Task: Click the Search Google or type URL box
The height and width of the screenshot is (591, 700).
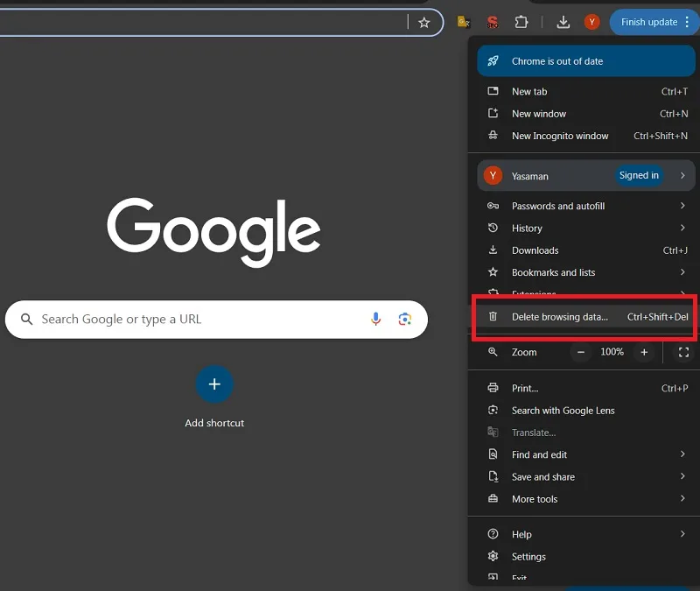Action: [216, 320]
